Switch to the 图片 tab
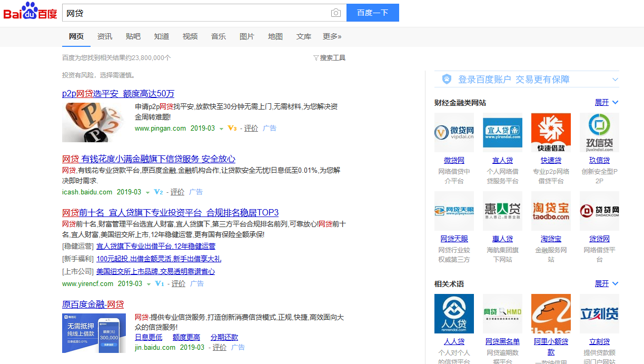The width and height of the screenshot is (644, 364). [247, 36]
